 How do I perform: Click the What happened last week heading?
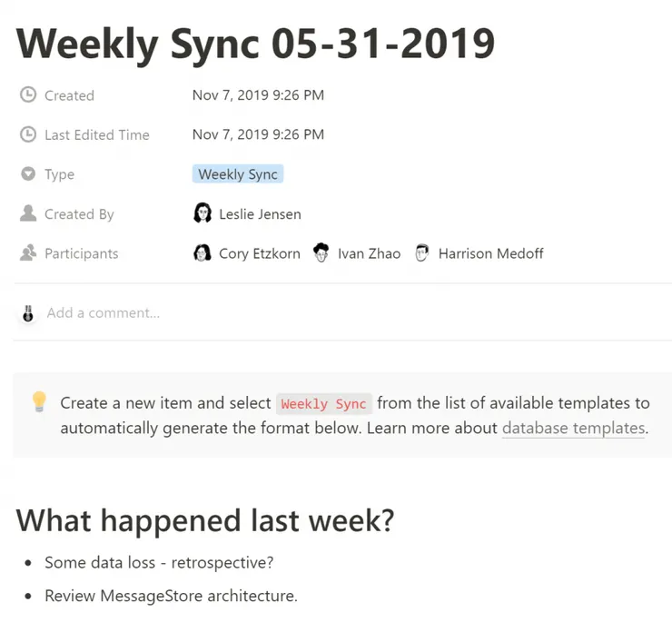[x=205, y=521]
